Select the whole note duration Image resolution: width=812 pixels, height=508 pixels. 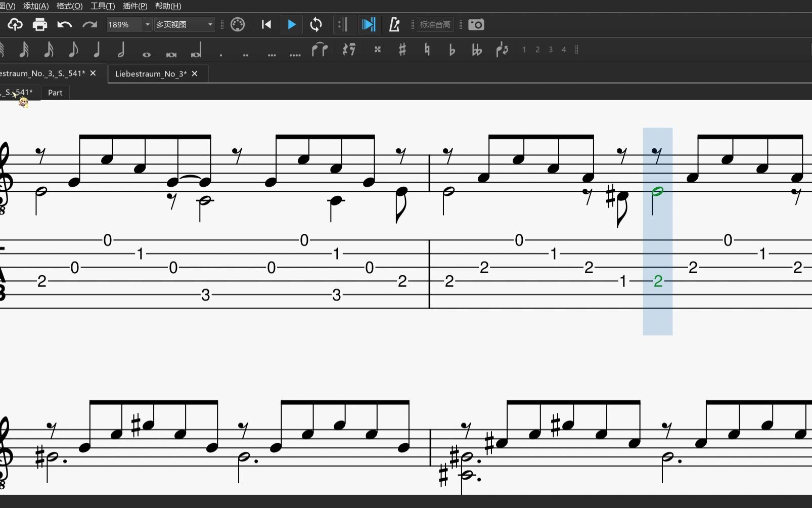(x=147, y=54)
